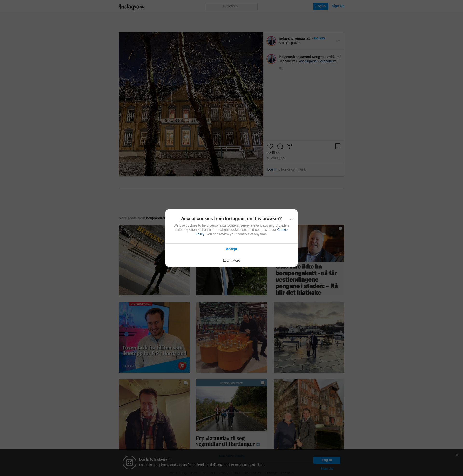Open helgeandrenjaastad profile avatar in post header

click(x=271, y=41)
